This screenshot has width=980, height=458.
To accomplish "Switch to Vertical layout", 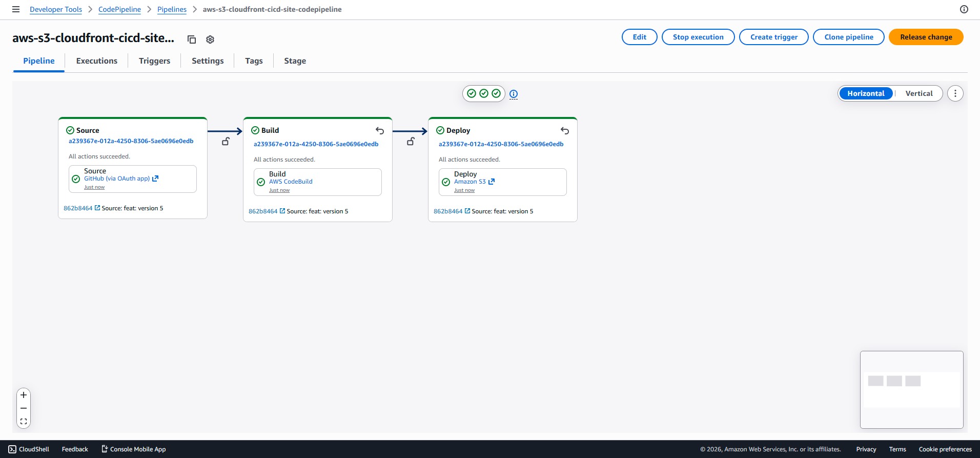I will 919,93.
